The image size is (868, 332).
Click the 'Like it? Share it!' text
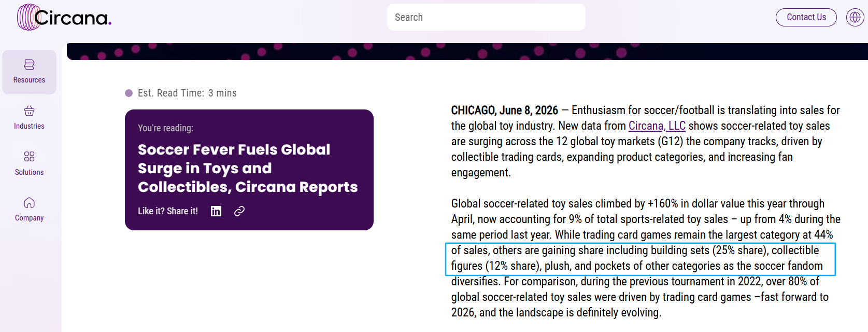[x=168, y=211]
